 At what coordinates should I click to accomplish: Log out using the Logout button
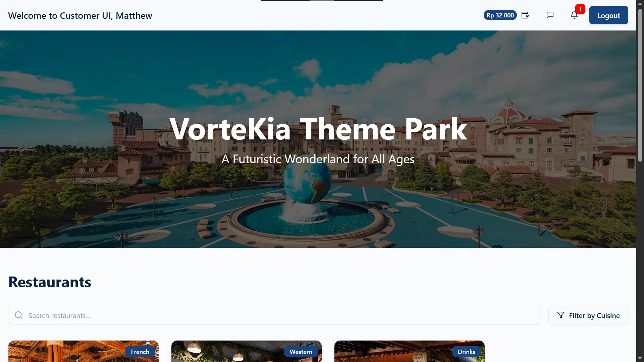pos(608,15)
